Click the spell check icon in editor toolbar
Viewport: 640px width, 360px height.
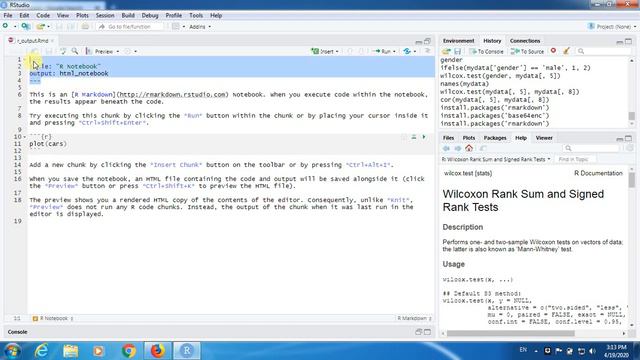click(x=63, y=51)
